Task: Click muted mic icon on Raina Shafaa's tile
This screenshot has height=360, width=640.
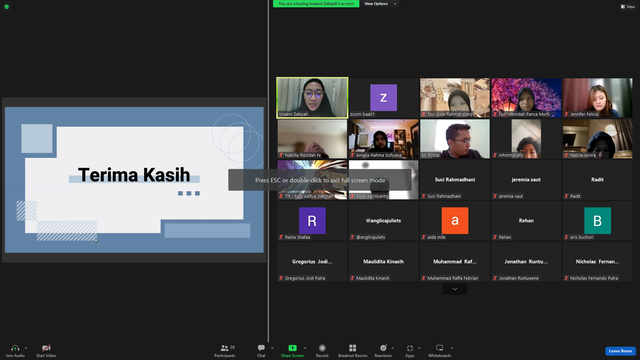Action: coord(281,237)
